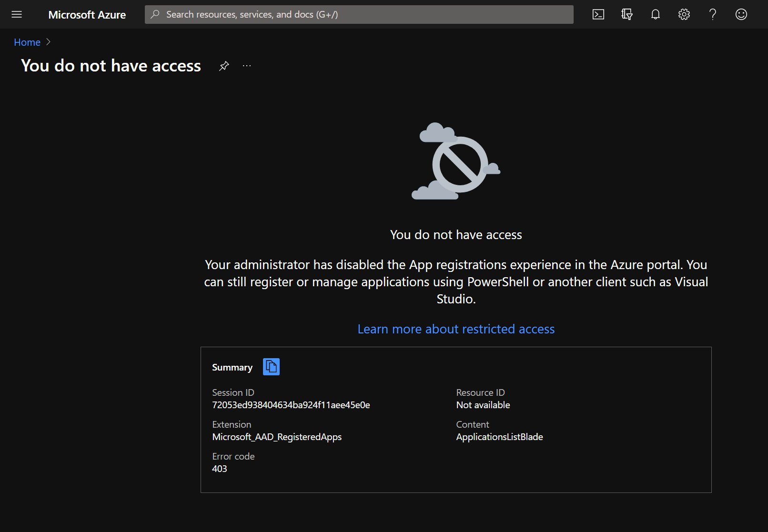Click the Summary heading
Screen dimensions: 768x532
click(232, 367)
